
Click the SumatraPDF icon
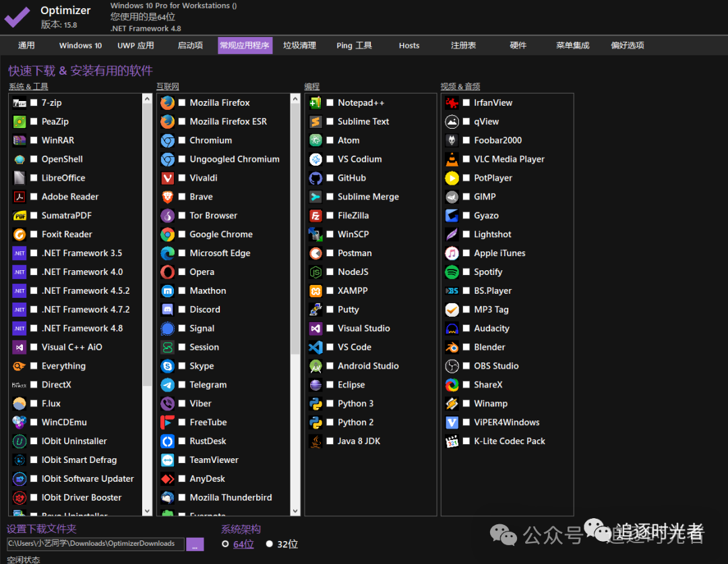20,216
